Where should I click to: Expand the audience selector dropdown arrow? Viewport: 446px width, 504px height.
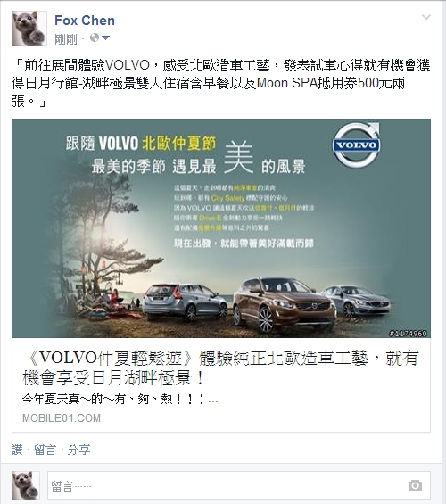tap(106, 38)
